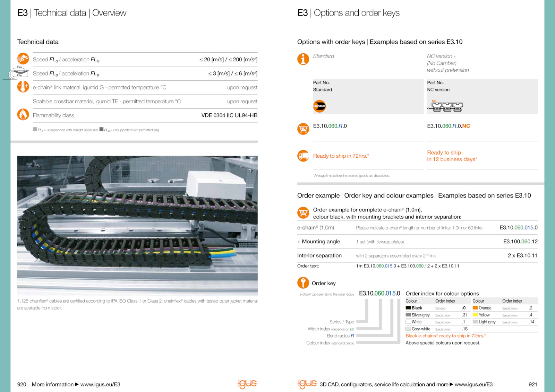
Task: Click the 'Technical data' section heading
Action: pyautogui.click(x=38, y=42)
